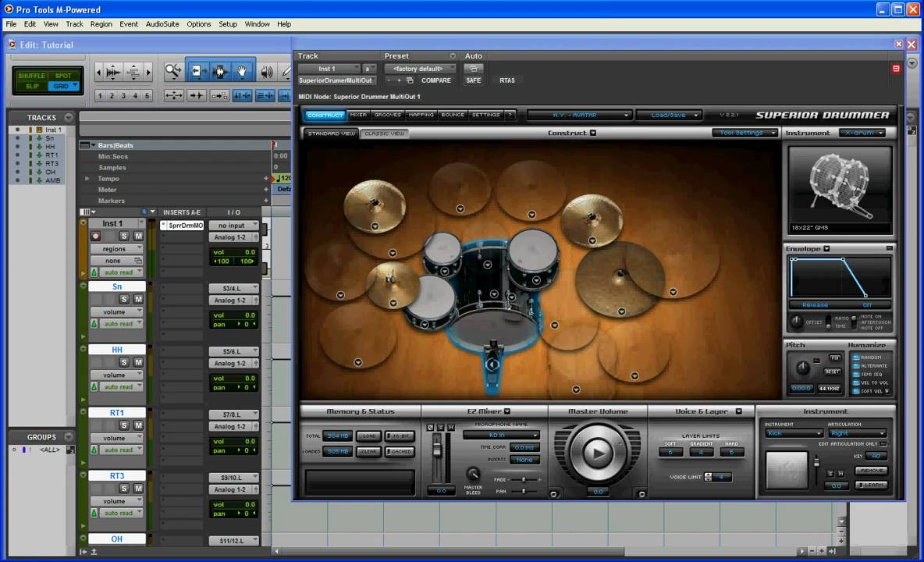Screen dimensions: 924x562
Task: Open the Groups list popup menu
Action: pyautogui.click(x=69, y=436)
